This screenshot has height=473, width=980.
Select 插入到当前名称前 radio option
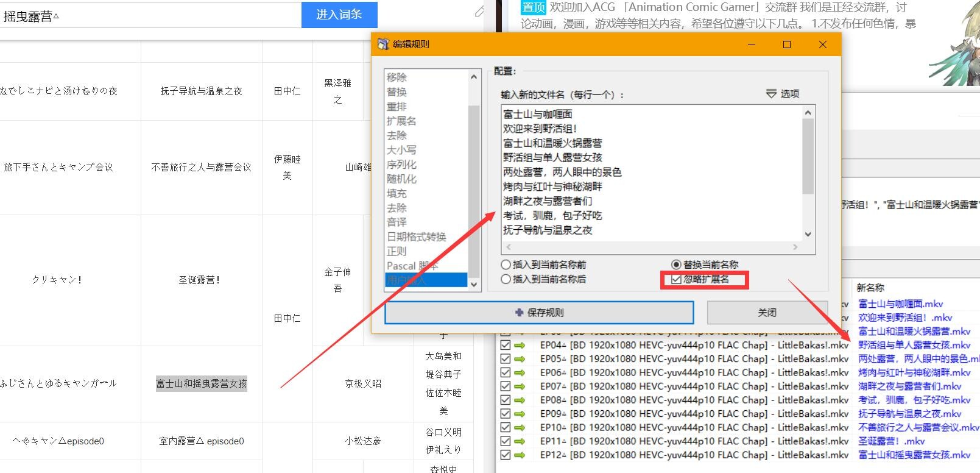(506, 265)
